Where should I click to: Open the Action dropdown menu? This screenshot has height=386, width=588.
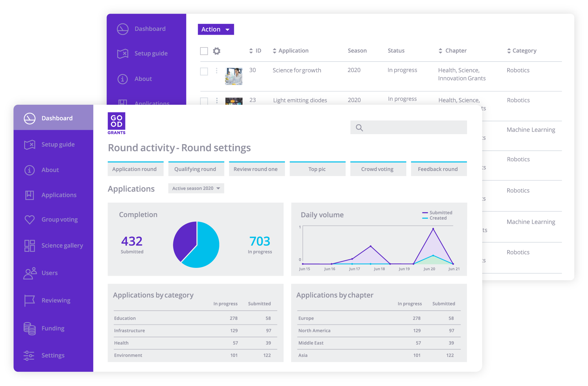[216, 29]
